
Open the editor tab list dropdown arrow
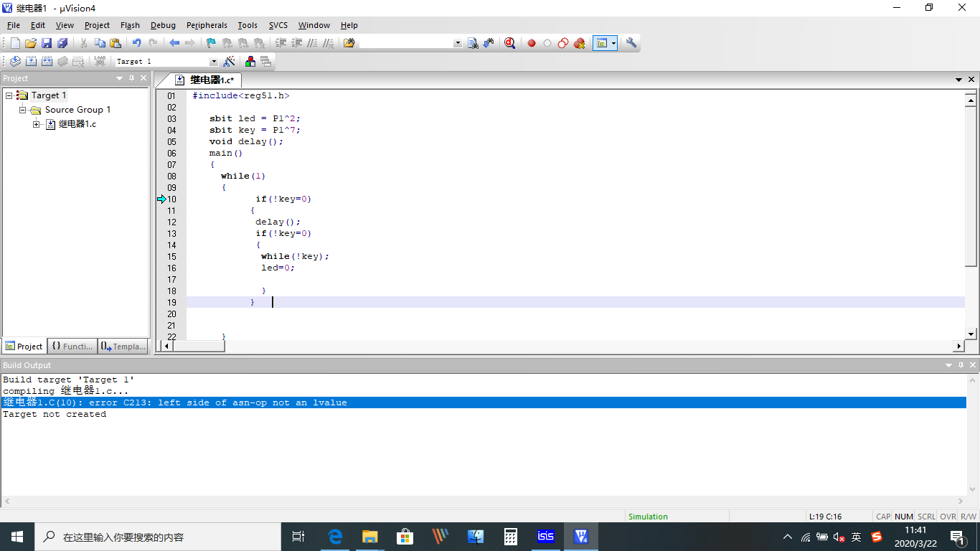click(x=958, y=80)
